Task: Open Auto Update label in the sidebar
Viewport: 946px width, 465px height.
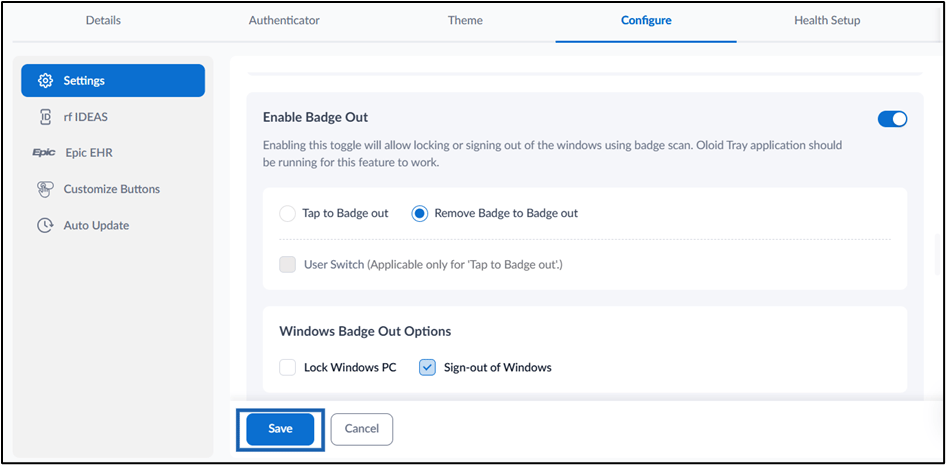Action: 97,226
